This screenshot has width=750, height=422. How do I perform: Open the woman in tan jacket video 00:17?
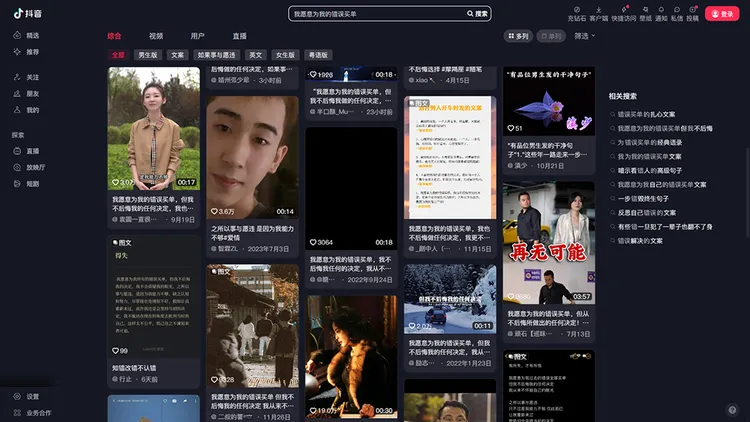(154, 128)
